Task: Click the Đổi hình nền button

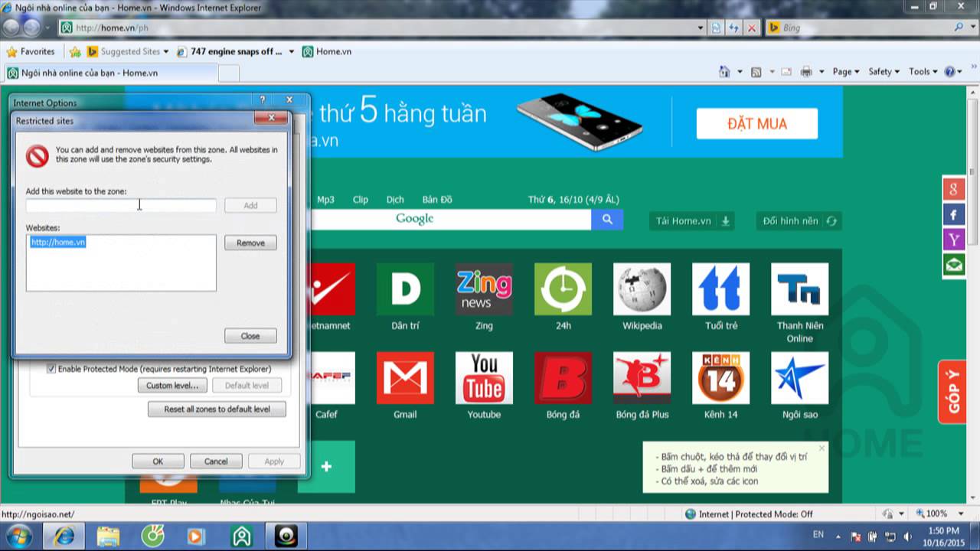Action: pos(799,220)
